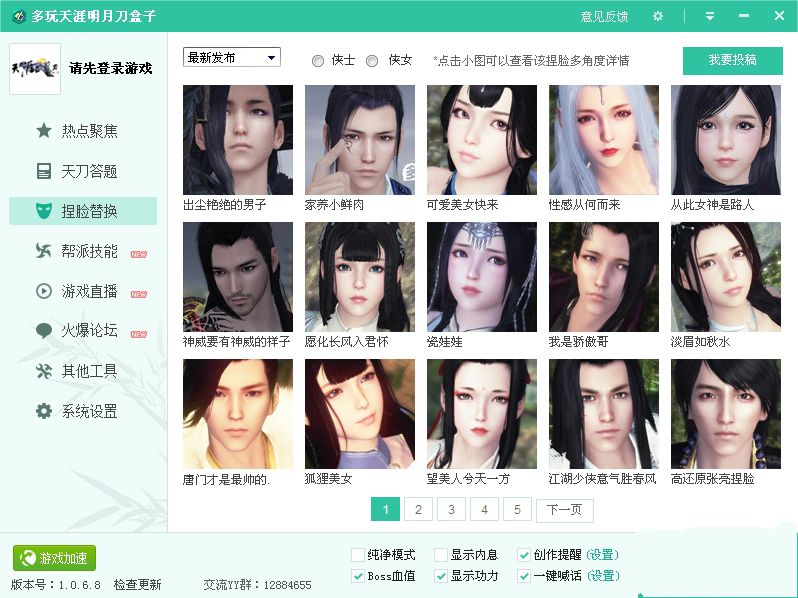The image size is (798, 598).
Task: Open 设置 link next to 一键喊话
Action: tap(603, 576)
